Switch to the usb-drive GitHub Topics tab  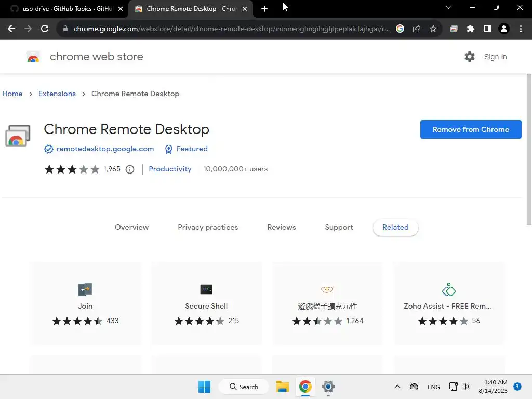tap(64, 9)
